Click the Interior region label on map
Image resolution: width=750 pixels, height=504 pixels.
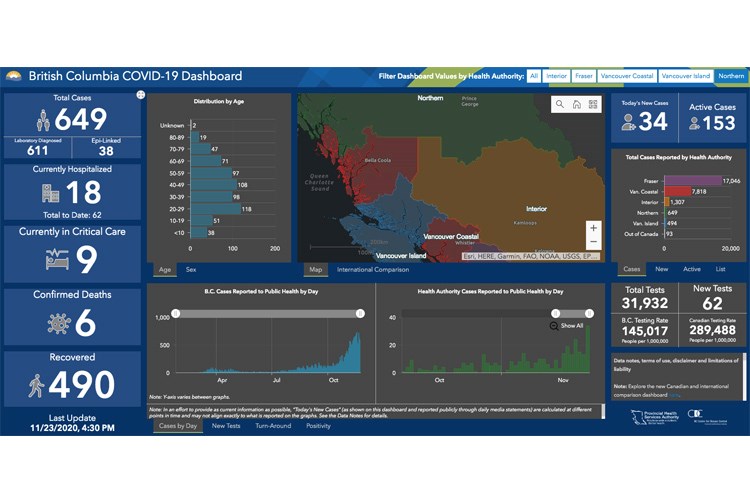pos(536,209)
